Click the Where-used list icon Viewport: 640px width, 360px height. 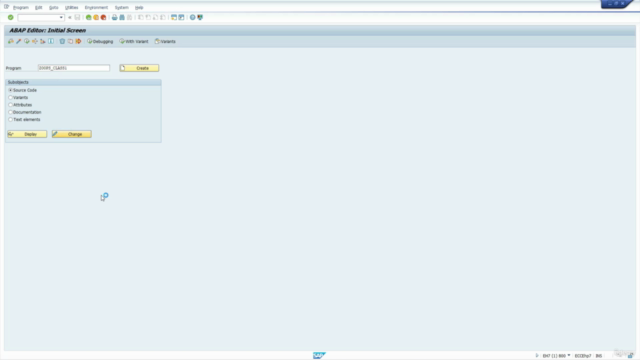point(35,41)
